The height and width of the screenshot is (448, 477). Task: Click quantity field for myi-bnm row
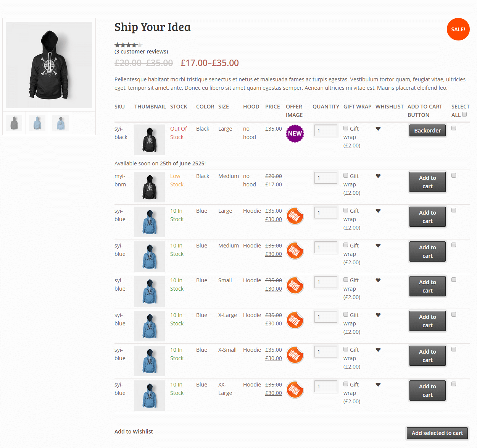tap(326, 178)
